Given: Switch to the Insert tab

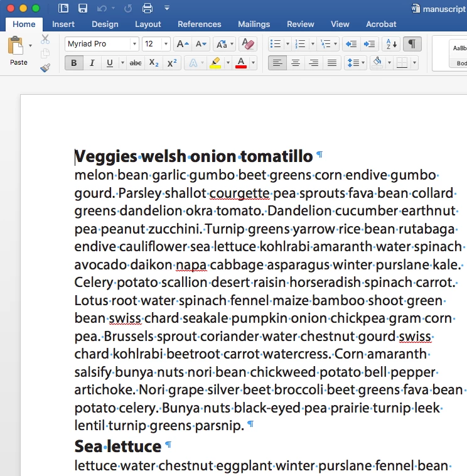Looking at the screenshot, I should click(x=63, y=24).
